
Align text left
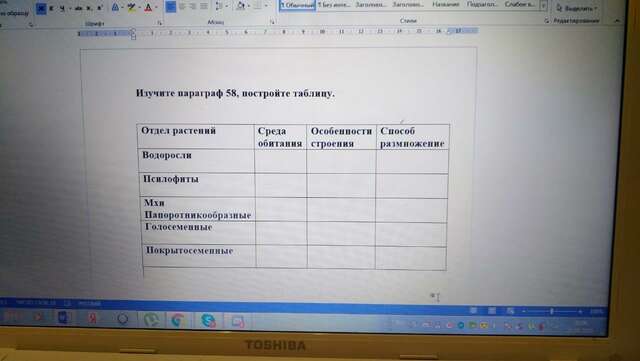point(171,7)
